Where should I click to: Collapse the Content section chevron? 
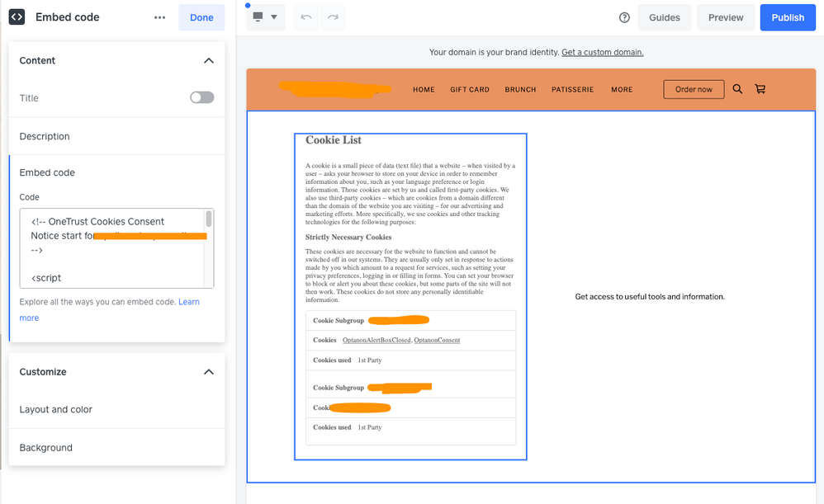209,60
